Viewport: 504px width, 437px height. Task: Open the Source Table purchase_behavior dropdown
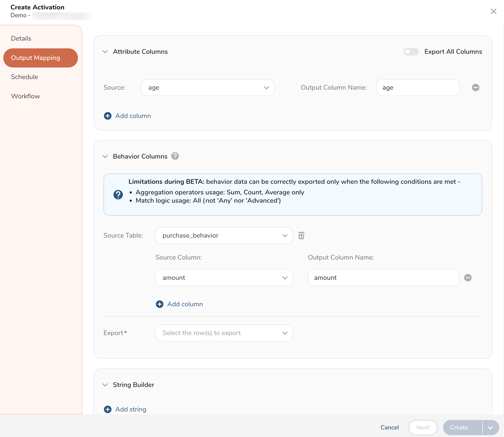coord(224,235)
